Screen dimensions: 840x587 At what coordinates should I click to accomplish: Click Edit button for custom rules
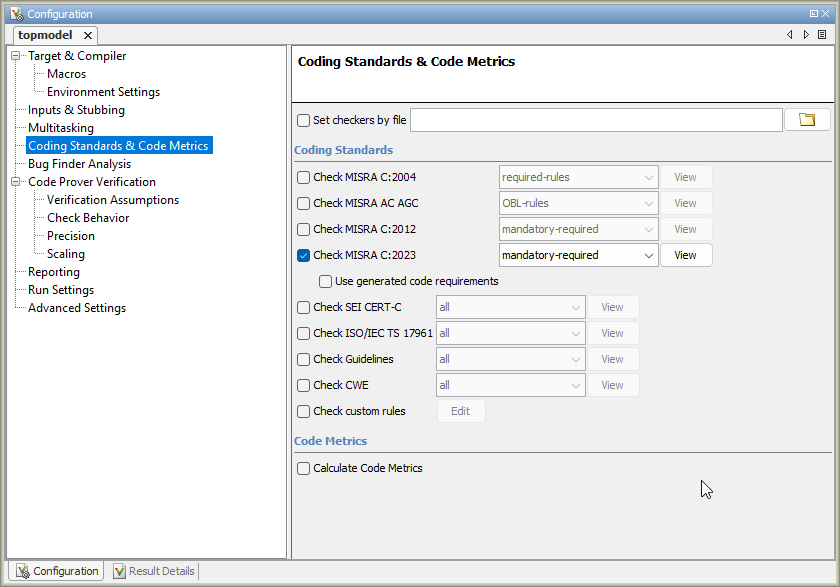pyautogui.click(x=461, y=411)
